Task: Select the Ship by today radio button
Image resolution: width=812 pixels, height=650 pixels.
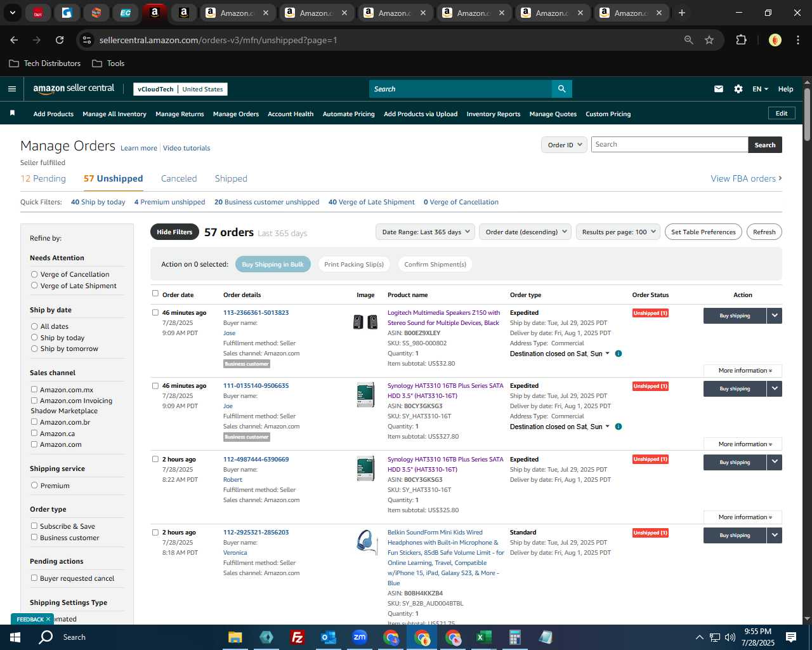Action: coord(34,338)
